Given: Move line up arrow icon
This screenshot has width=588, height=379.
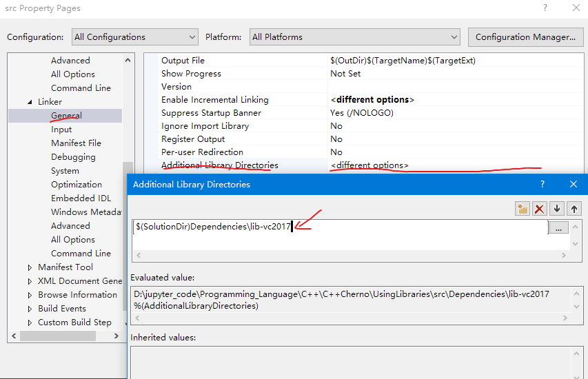Looking at the screenshot, I should tap(574, 209).
